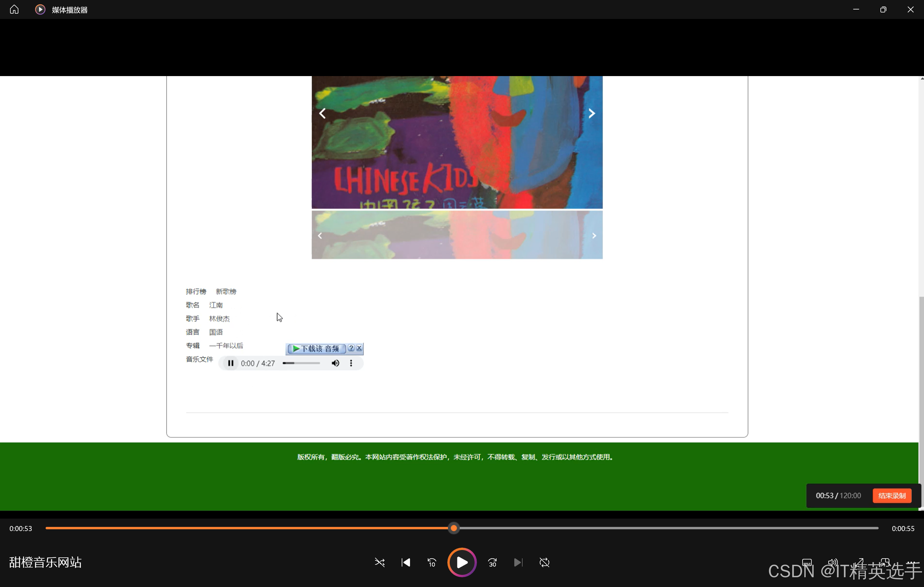Switch to mini player view
The height and width of the screenshot is (587, 924).
[x=885, y=562]
